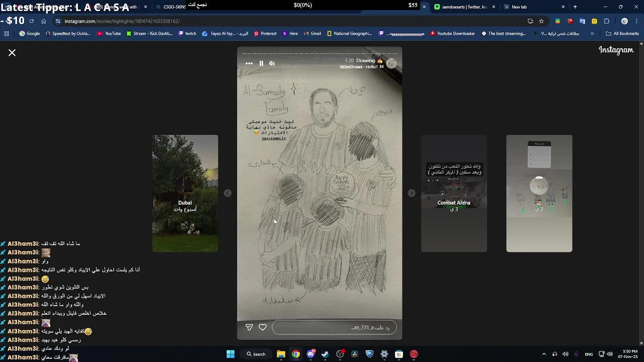The height and width of the screenshot is (362, 644).
Task: Open the apps grid in bookmarks bar
Action: 7,34
